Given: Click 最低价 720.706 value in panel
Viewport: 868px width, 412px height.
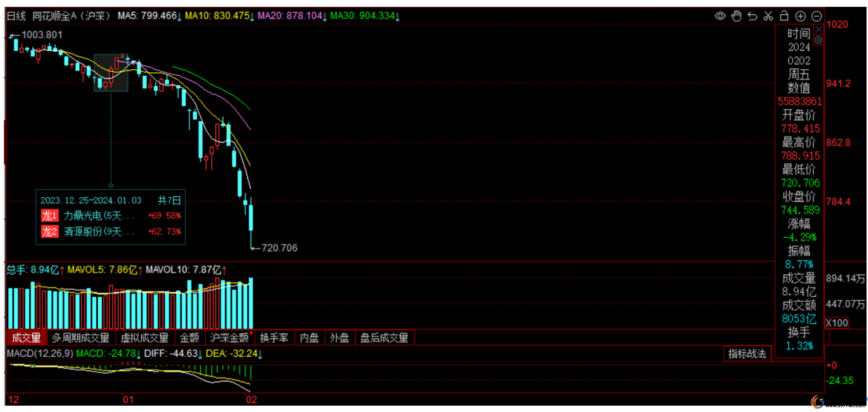Looking at the screenshot, I should click(x=800, y=183).
